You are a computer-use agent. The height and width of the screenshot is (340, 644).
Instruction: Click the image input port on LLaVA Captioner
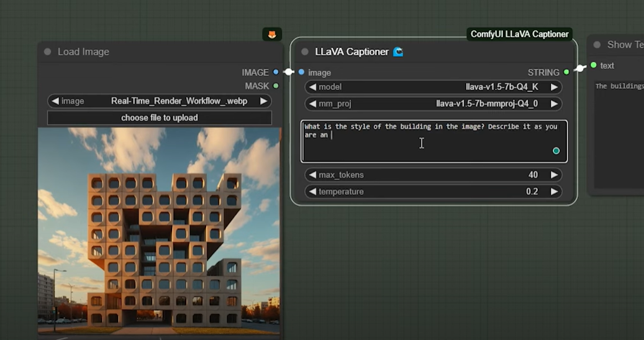coord(301,72)
